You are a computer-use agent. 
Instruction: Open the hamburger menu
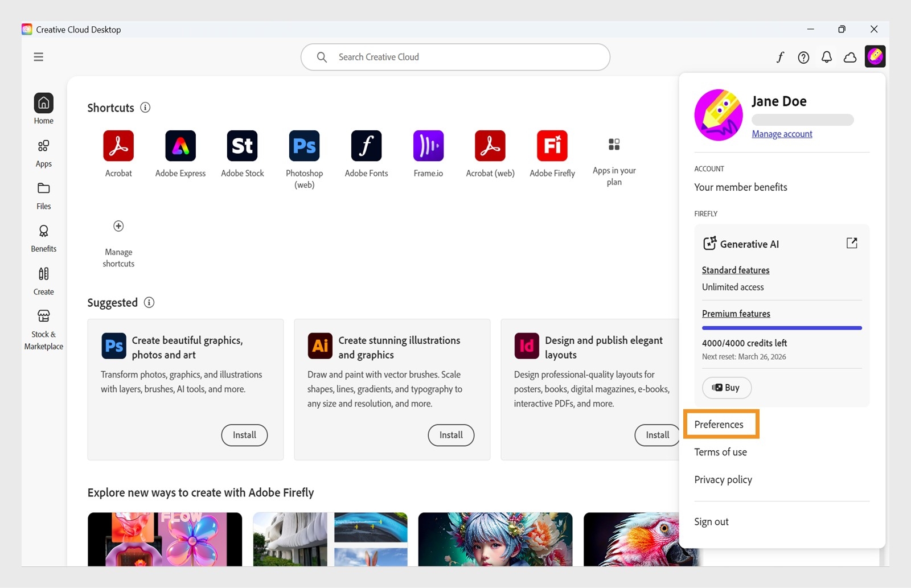click(x=38, y=57)
